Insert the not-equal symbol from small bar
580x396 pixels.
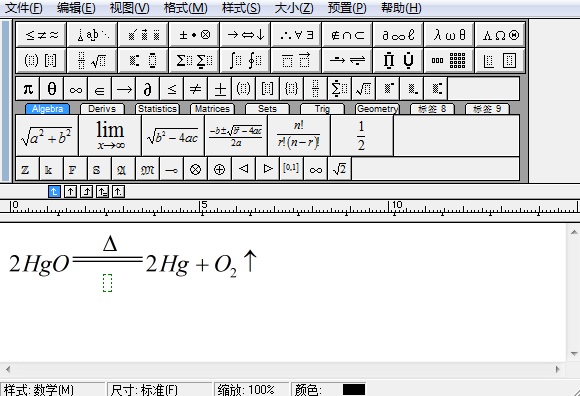click(x=196, y=89)
